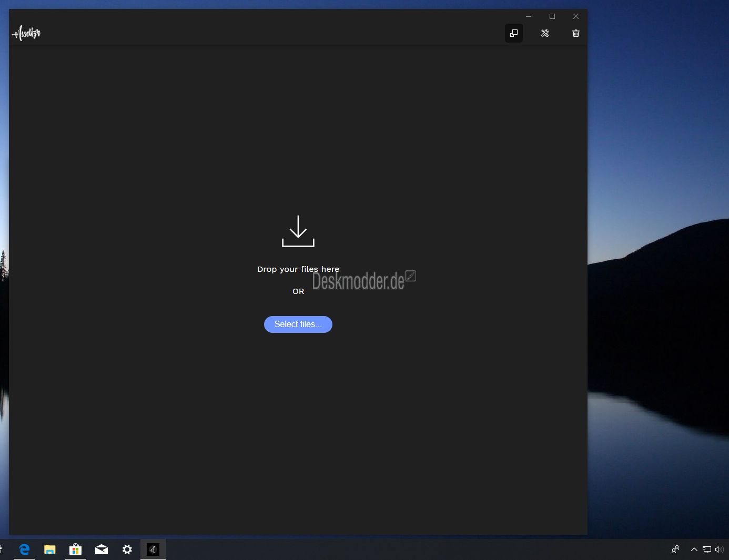Open Microsoft Store from the taskbar
The image size is (729, 560).
pos(76,549)
